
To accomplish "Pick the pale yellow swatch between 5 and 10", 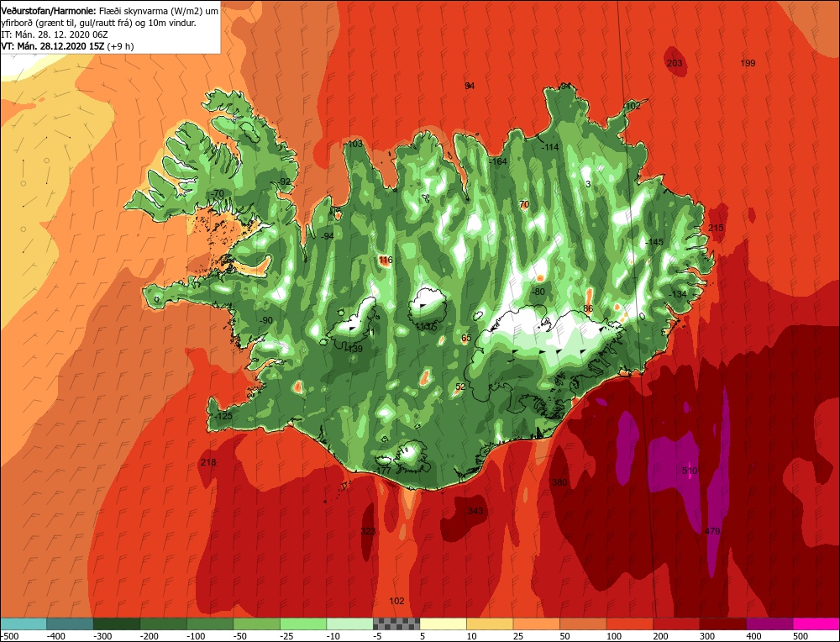I will tap(443, 624).
